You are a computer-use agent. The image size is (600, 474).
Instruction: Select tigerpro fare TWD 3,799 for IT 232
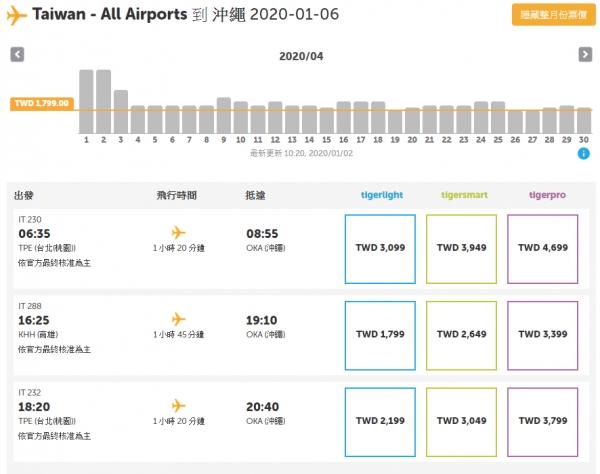[x=543, y=422]
